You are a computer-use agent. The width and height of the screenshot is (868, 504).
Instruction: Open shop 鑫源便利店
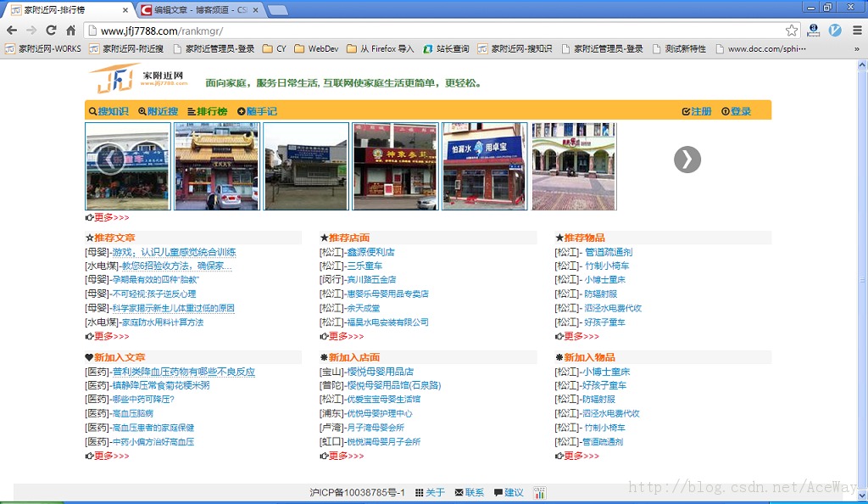pos(370,252)
